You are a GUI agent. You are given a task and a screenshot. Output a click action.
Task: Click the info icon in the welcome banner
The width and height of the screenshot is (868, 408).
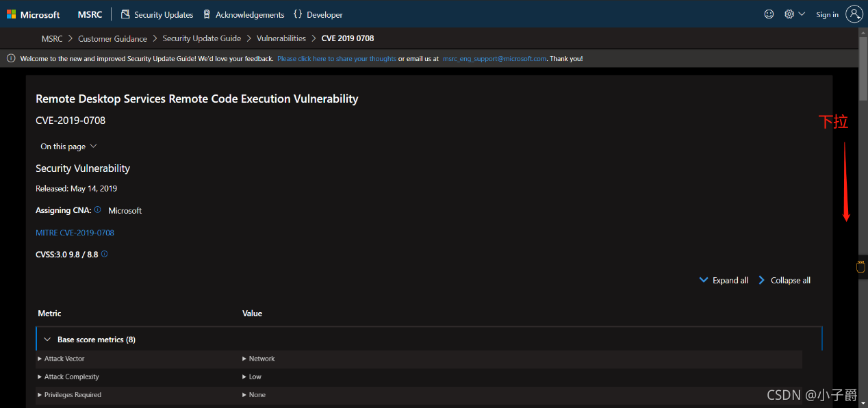point(11,59)
